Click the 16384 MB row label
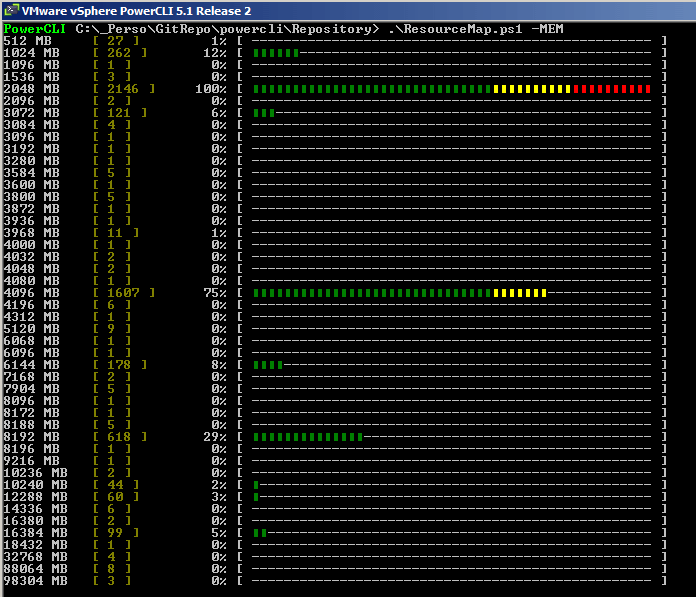 pos(35,533)
